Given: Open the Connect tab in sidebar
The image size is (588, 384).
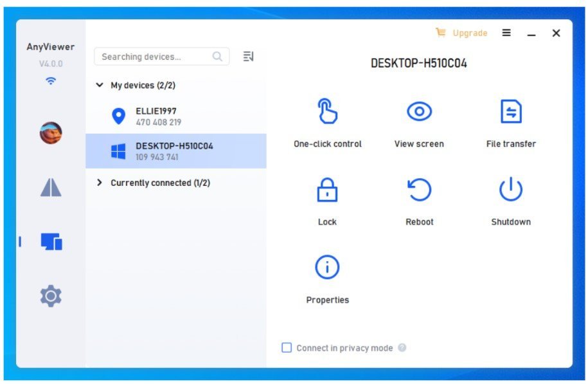Looking at the screenshot, I should tap(51, 187).
